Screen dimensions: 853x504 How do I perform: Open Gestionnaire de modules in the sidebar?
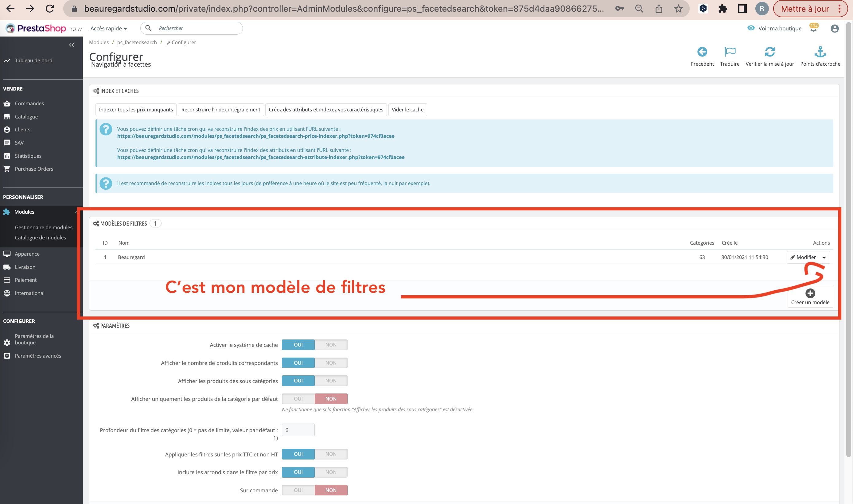pyautogui.click(x=44, y=227)
